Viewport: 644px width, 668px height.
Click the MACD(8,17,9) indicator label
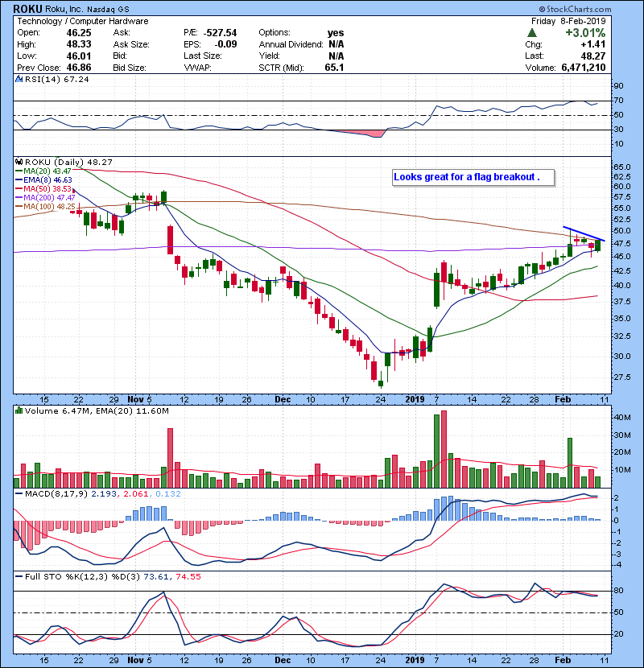[56, 494]
